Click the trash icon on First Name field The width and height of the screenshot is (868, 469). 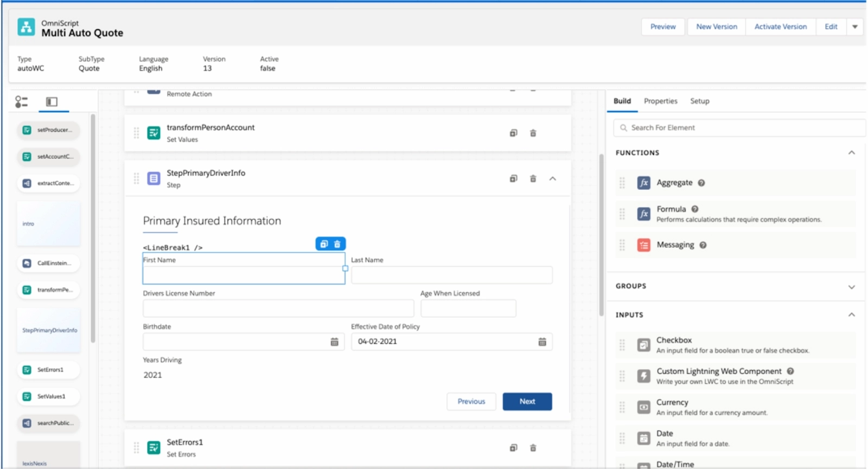pos(337,244)
